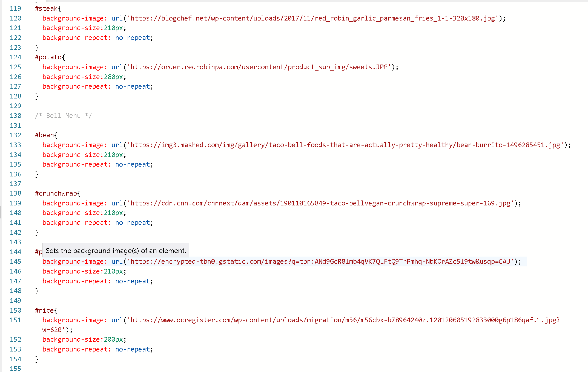Screen dimensions: 588x372
Task: Click no-repeat value on line 122
Action: [x=133, y=38]
